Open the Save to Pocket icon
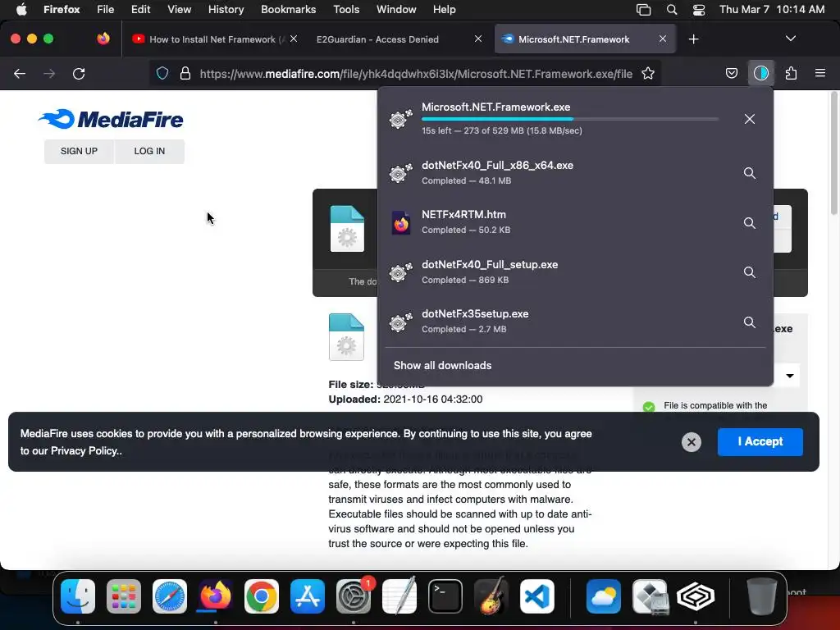The height and width of the screenshot is (630, 840). [731, 73]
